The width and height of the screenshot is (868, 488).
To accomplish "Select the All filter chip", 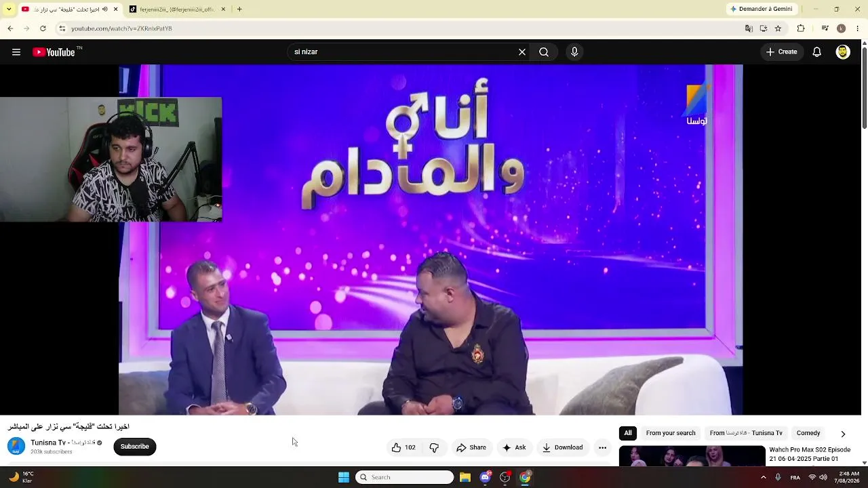I will (628, 433).
